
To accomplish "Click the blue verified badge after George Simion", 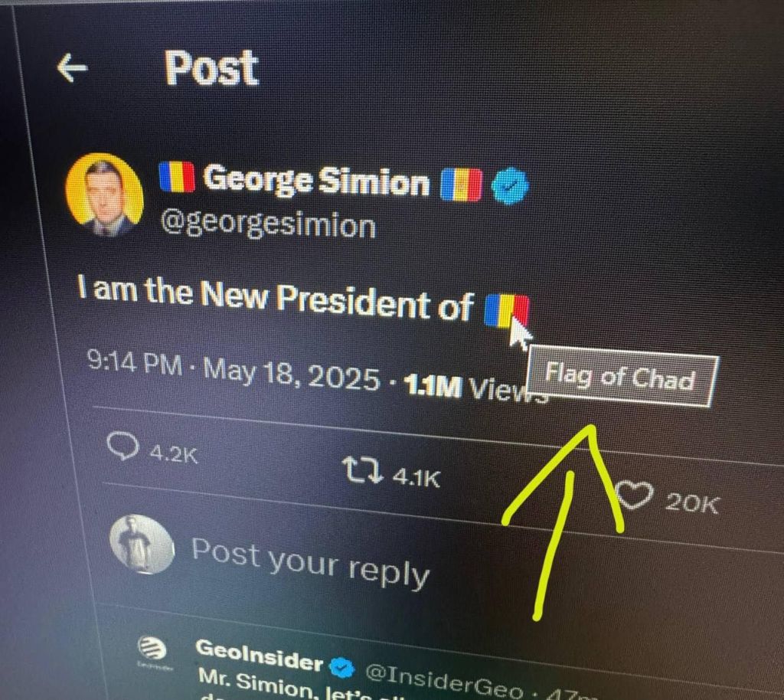I will point(507,186).
